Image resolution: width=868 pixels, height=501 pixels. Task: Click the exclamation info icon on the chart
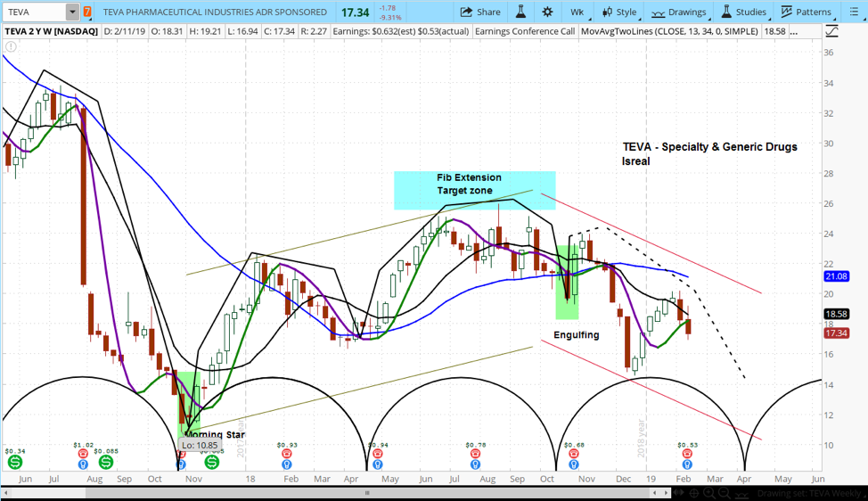(x=11, y=46)
